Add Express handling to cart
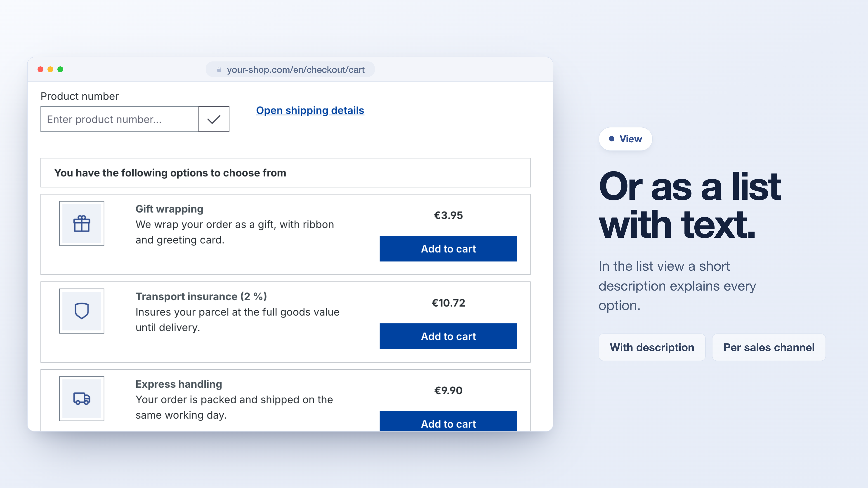Screen dimensions: 868x488 click(448, 421)
